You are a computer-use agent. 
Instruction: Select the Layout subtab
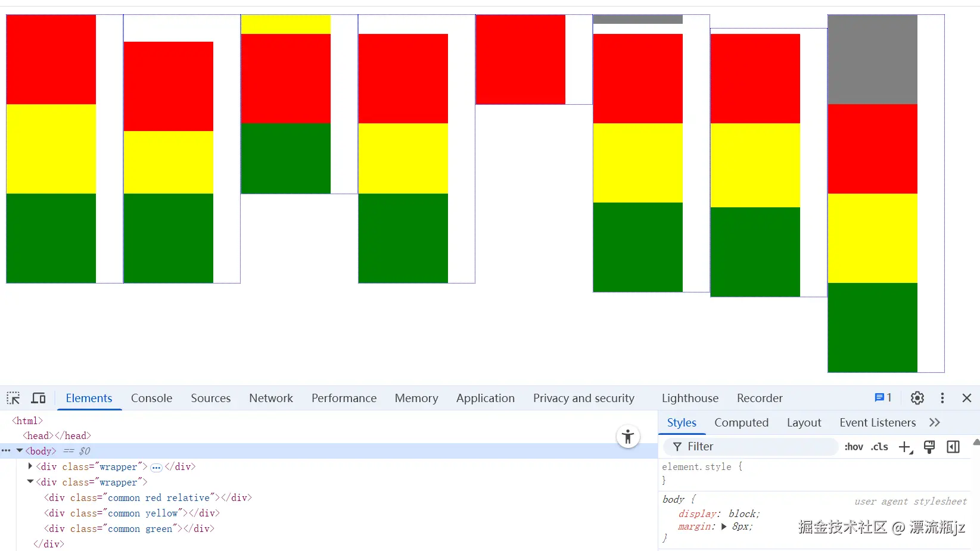coord(804,422)
